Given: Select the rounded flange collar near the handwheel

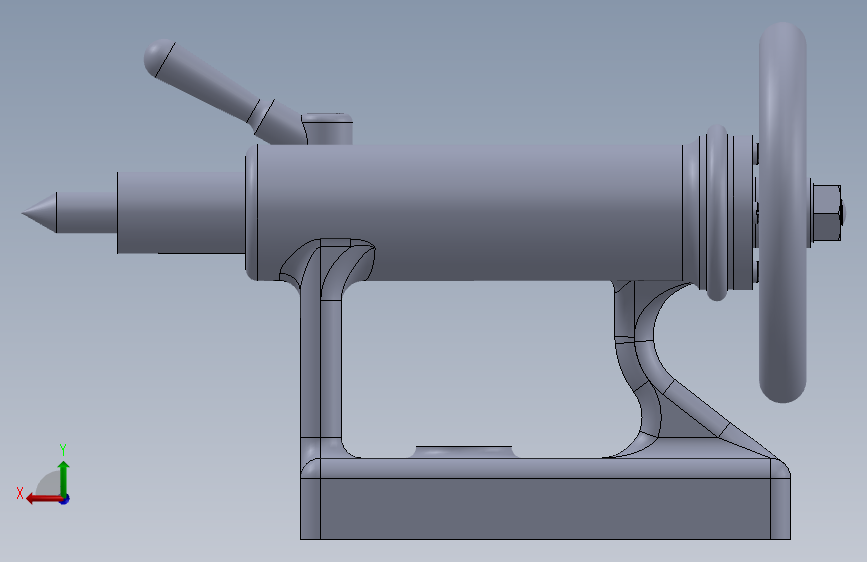Looking at the screenshot, I should pos(717,213).
